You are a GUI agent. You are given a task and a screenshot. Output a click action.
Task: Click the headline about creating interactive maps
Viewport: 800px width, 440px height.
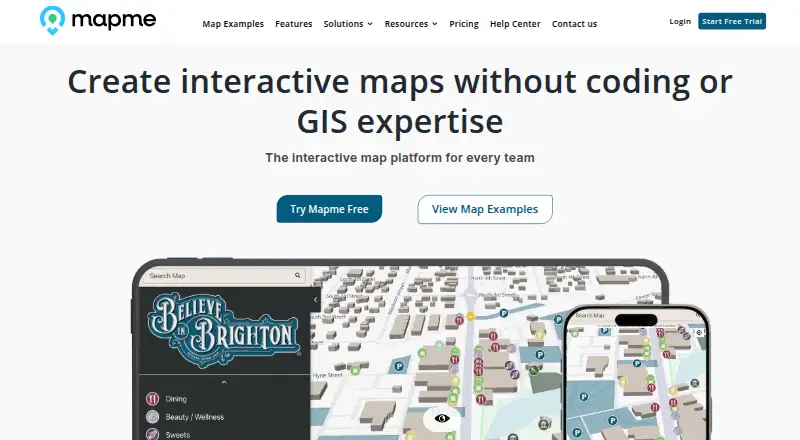click(400, 101)
